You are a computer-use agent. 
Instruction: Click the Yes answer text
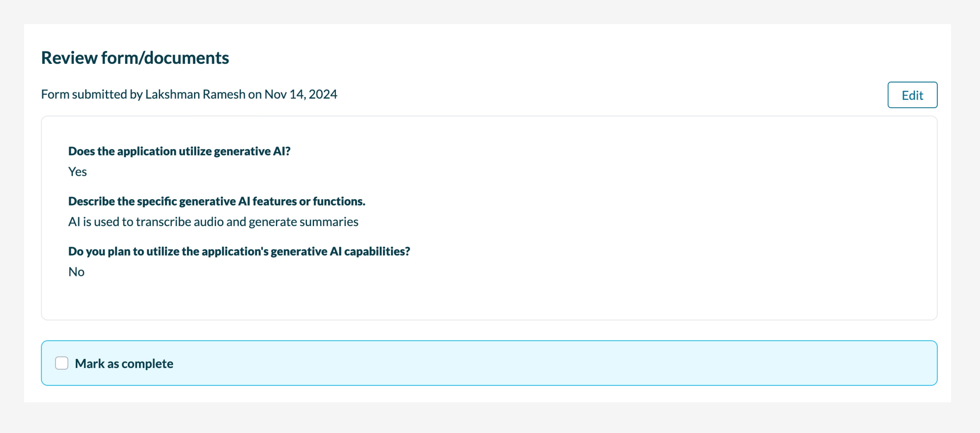pos(78,172)
